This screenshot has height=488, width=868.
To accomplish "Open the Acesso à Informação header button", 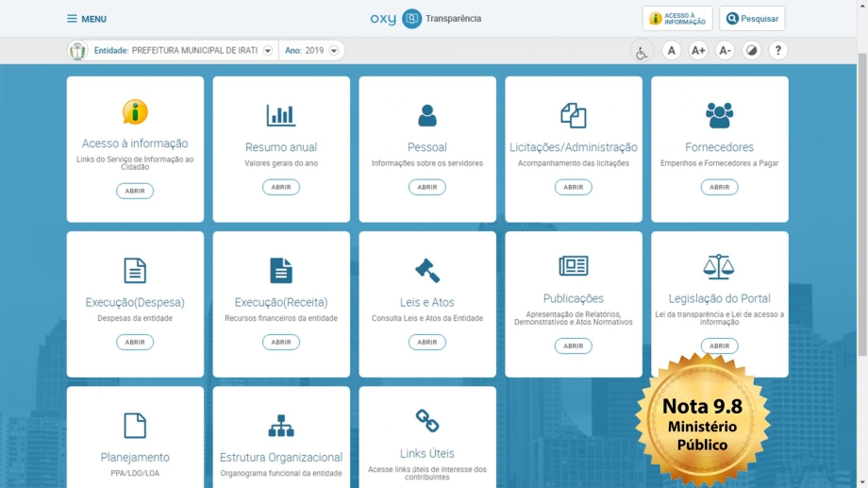I will (677, 19).
